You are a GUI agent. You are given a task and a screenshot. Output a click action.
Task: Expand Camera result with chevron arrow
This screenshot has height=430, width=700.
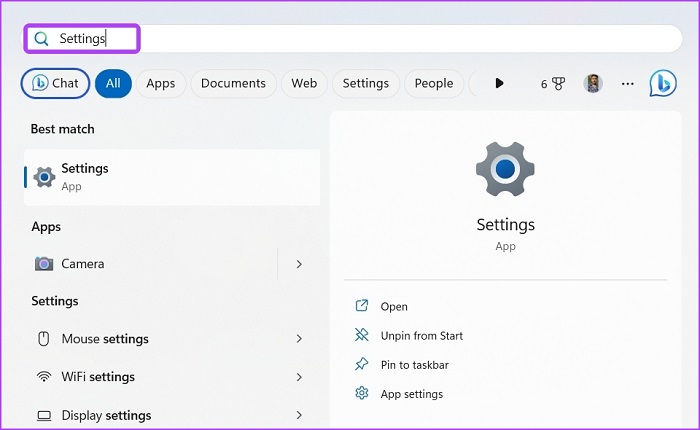pos(299,264)
